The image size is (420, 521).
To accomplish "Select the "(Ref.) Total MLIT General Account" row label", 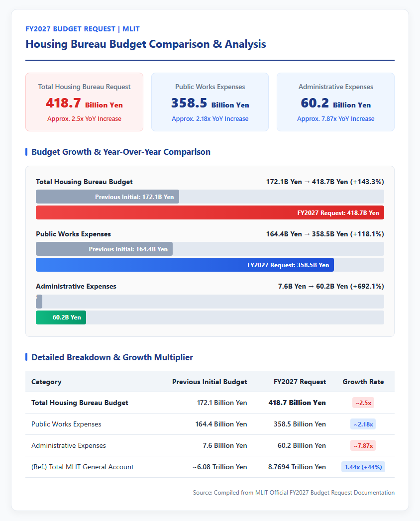I will 83,467.
